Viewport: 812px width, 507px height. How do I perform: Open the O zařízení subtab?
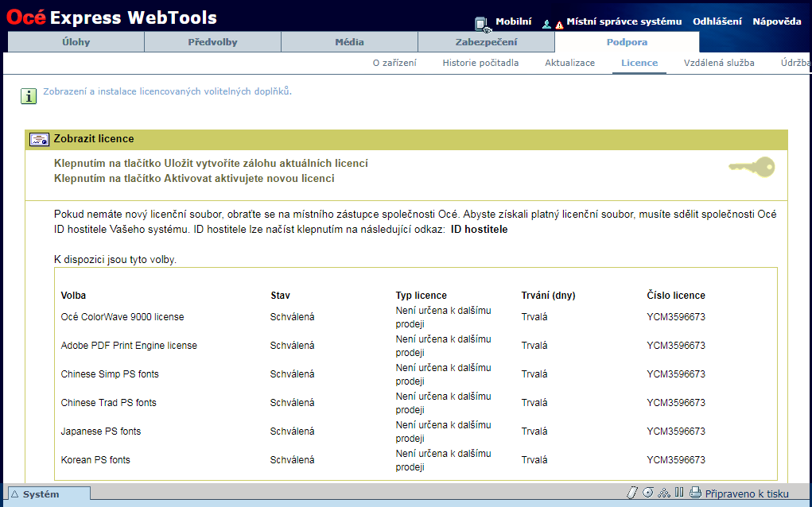pyautogui.click(x=394, y=63)
